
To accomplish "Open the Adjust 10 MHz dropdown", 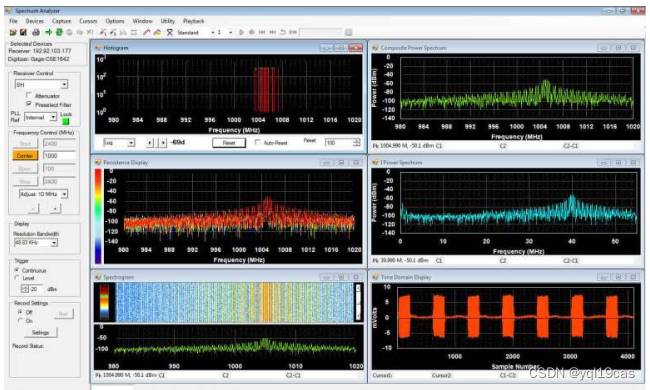I will 64,194.
